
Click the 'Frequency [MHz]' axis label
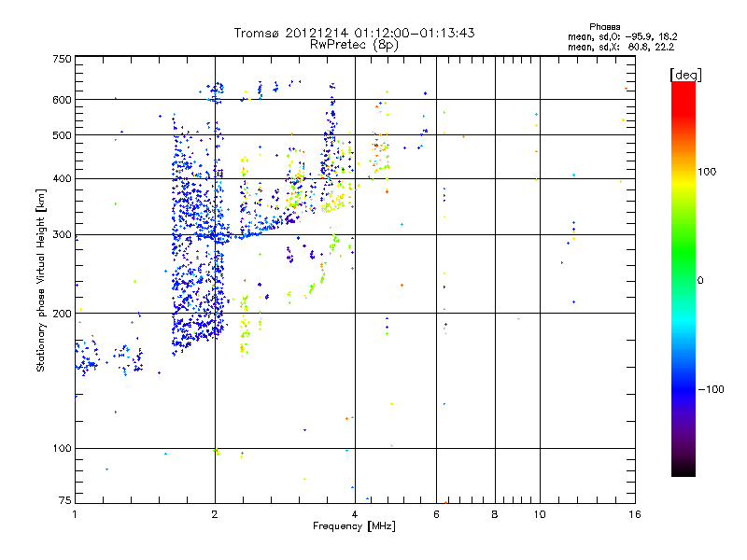click(354, 526)
